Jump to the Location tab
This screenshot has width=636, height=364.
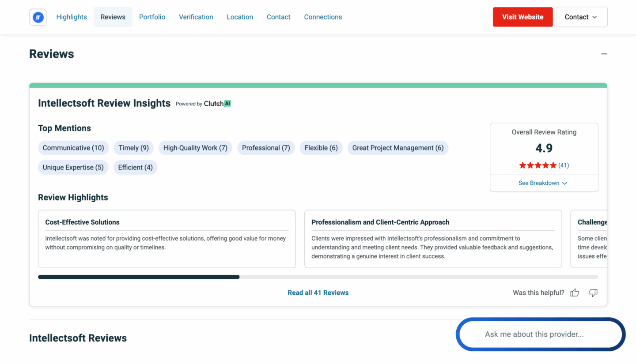point(240,17)
